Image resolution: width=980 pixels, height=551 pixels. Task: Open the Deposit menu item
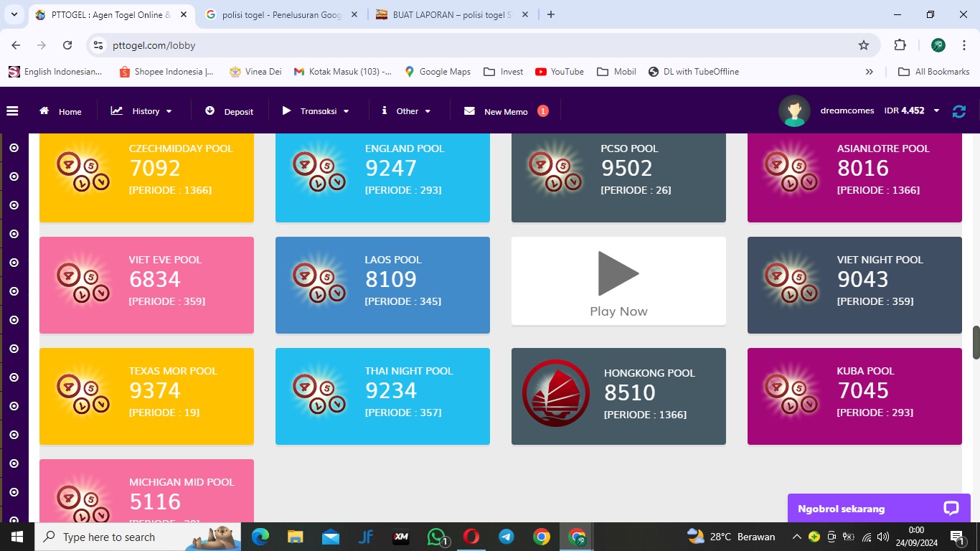coord(230,111)
